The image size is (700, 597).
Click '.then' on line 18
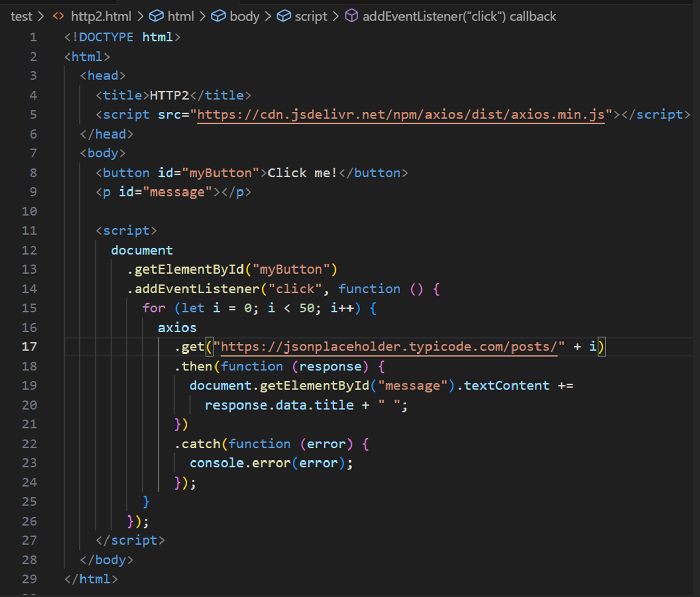[194, 366]
